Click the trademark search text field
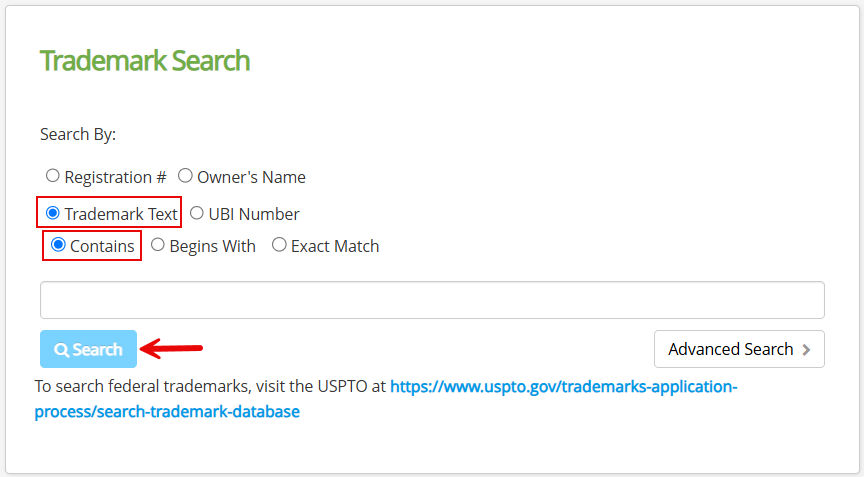The width and height of the screenshot is (864, 477). click(x=432, y=300)
